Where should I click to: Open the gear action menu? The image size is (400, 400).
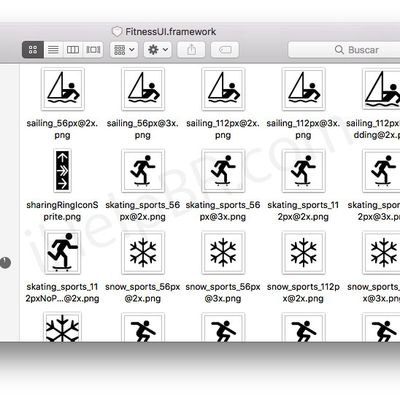click(158, 50)
